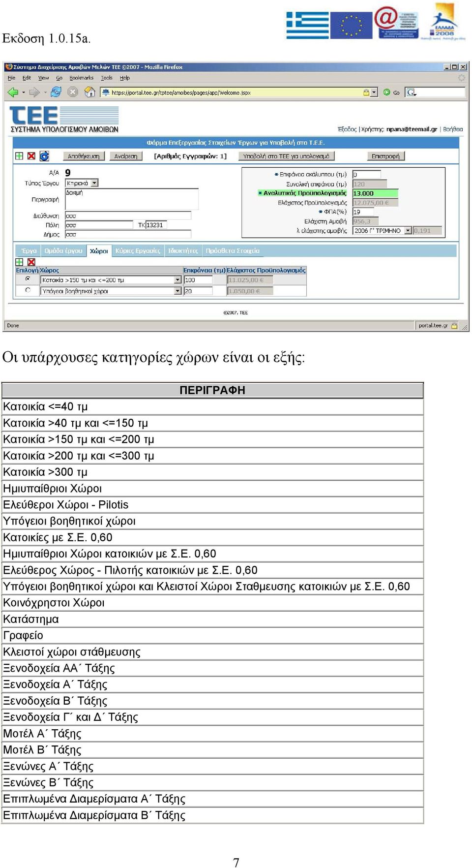Image resolution: width=472 pixels, height=868 pixels.
Task: Click the Greek flag logo
Action: (308, 25)
